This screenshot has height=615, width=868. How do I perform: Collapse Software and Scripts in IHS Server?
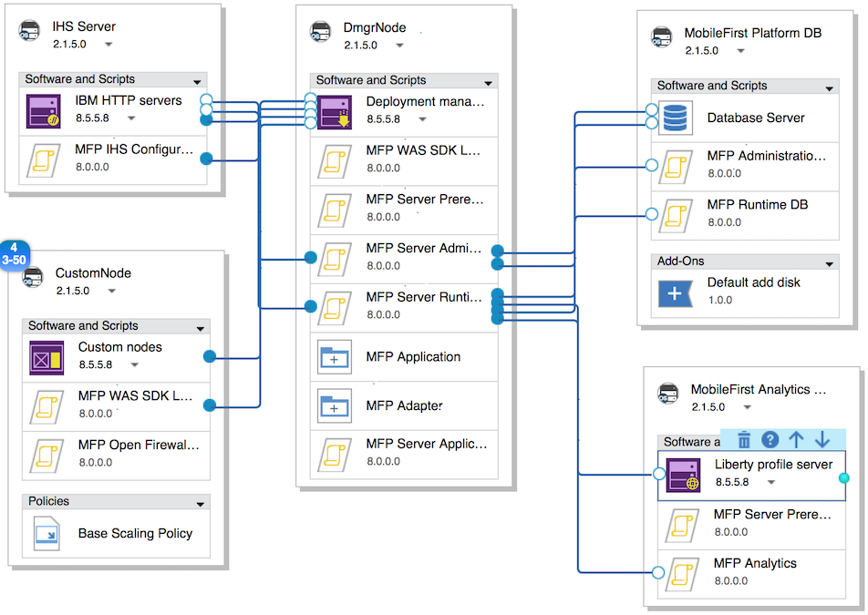(x=197, y=82)
